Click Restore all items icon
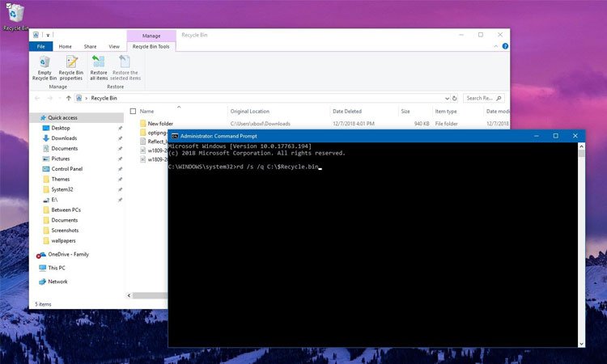The image size is (607, 364). pos(99,63)
